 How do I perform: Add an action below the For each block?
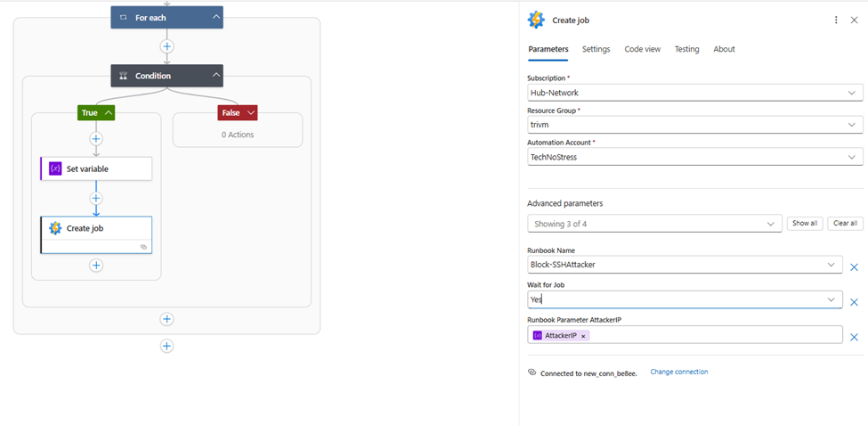coord(167,346)
